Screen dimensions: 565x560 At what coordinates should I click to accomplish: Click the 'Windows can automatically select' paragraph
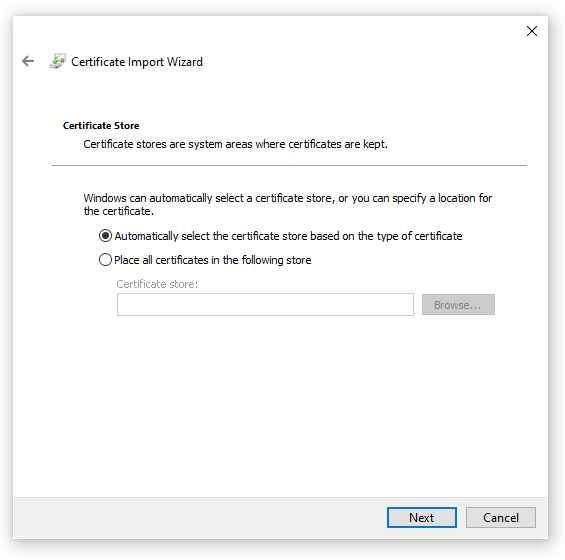coord(288,204)
